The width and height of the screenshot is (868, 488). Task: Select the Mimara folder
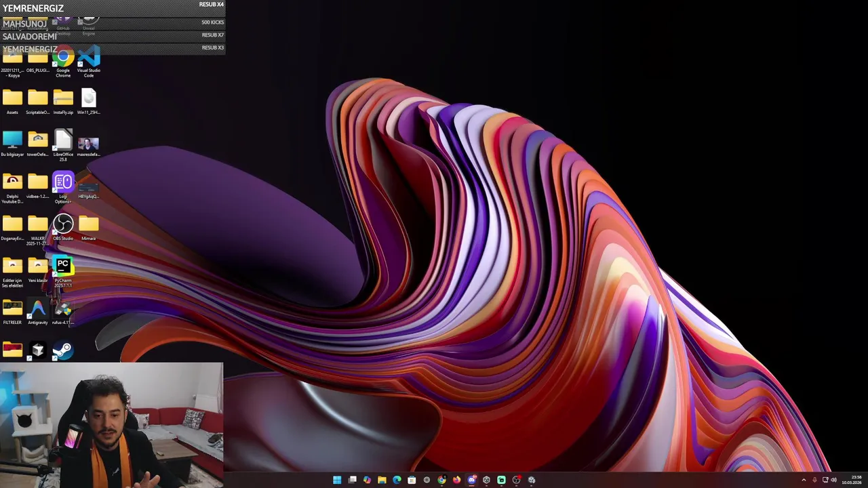89,228
